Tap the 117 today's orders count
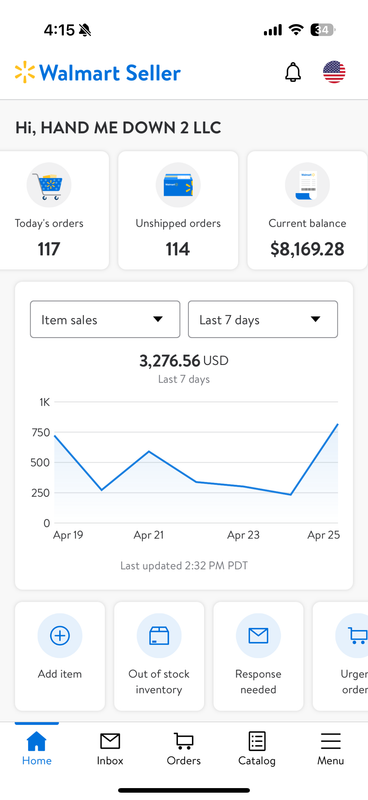Image resolution: width=368 pixels, height=800 pixels. point(48,249)
